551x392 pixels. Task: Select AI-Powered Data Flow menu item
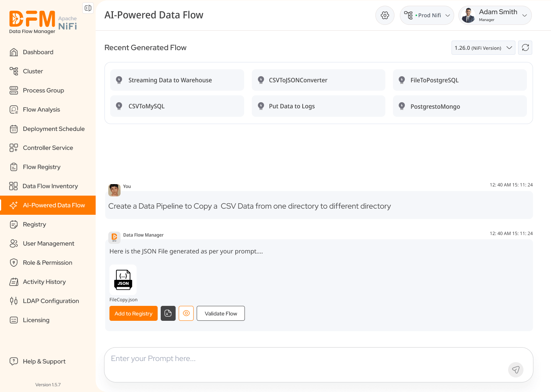coord(48,205)
